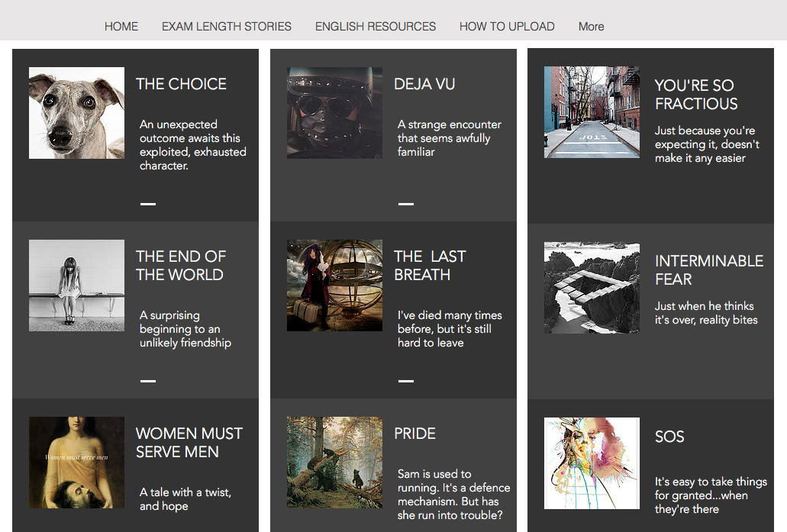Image resolution: width=787 pixels, height=532 pixels.
Task: Click the street photo for You're So Fractious
Action: pos(592,112)
